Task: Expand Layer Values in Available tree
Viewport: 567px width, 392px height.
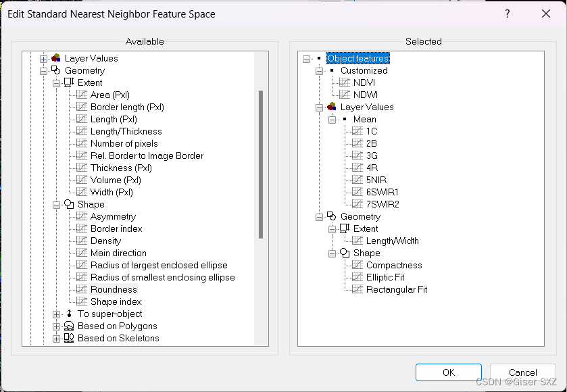Action: pyautogui.click(x=43, y=59)
